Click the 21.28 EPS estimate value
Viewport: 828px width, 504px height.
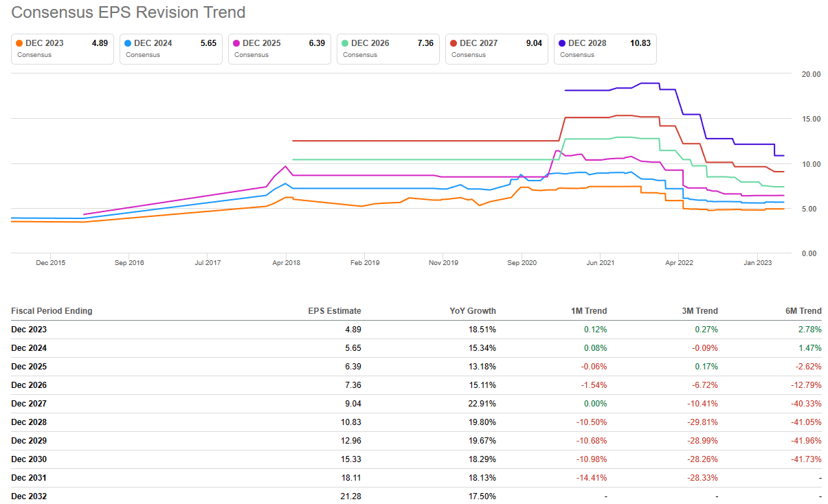(351, 496)
